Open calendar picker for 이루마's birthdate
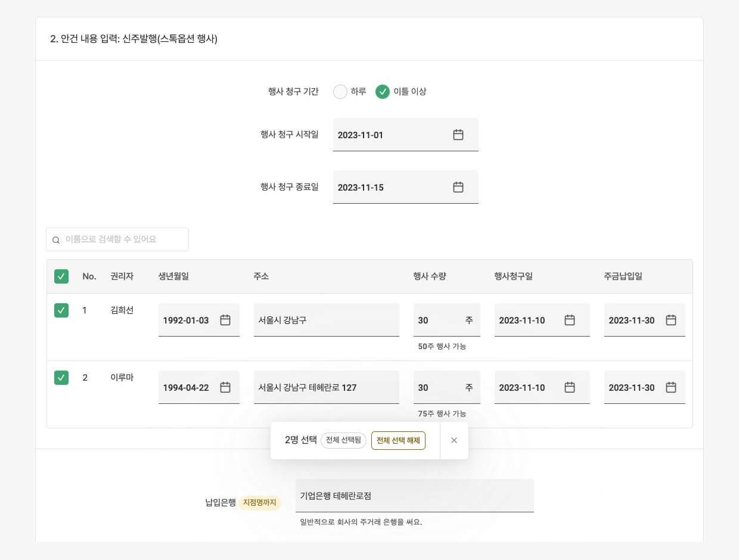The height and width of the screenshot is (560, 739). point(225,387)
